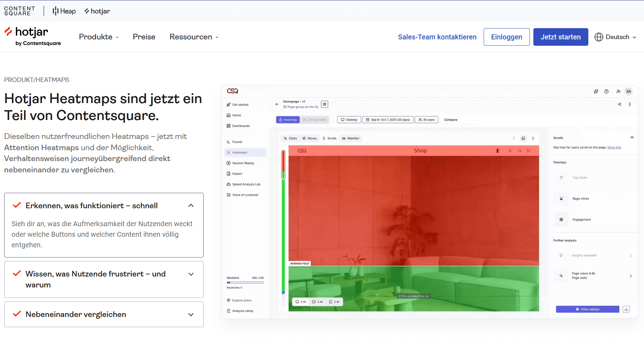Click the Einloggen button
Screen dimensions: 644x343
507,37
